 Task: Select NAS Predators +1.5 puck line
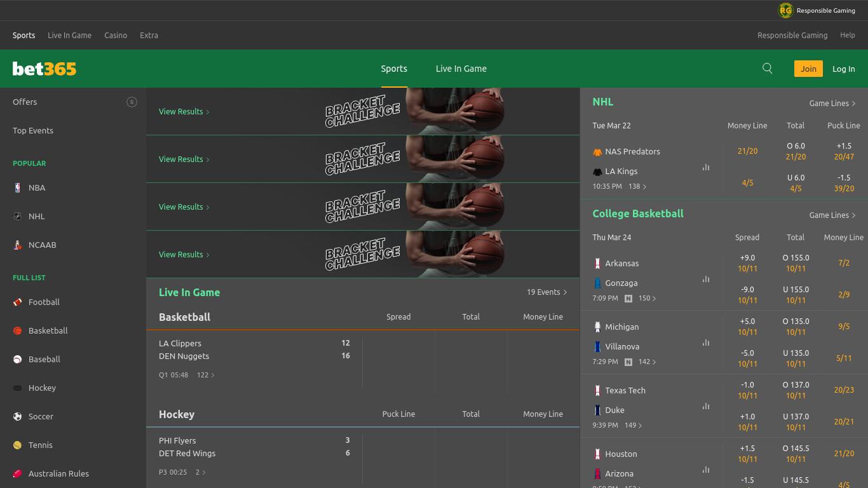[x=844, y=151]
